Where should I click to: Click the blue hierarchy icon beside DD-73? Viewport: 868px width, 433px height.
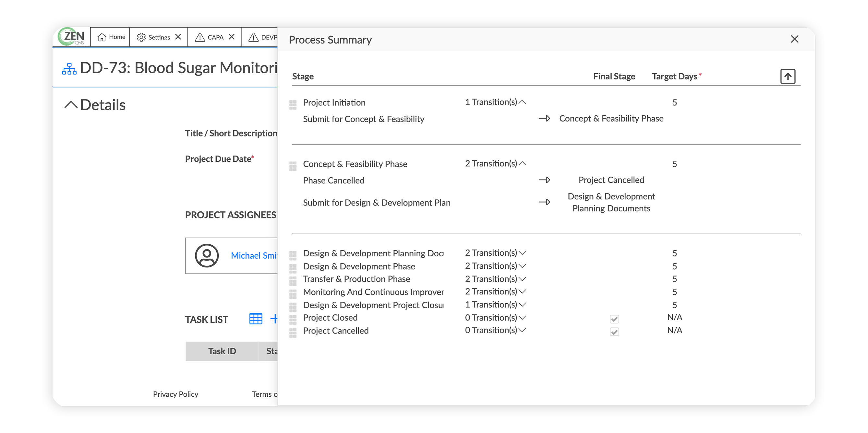69,69
